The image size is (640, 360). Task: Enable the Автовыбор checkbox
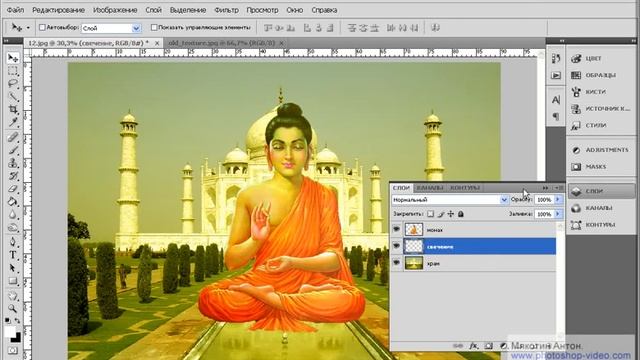tap(42, 27)
